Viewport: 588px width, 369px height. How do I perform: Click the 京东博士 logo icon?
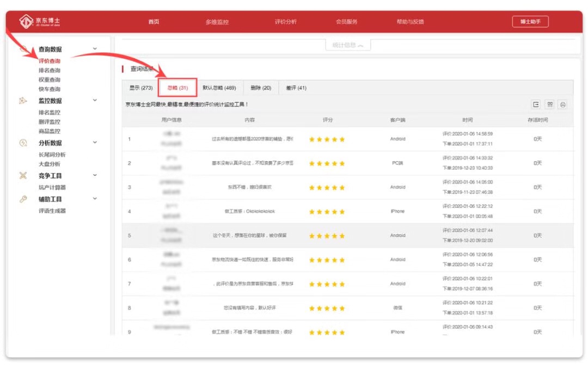point(27,22)
